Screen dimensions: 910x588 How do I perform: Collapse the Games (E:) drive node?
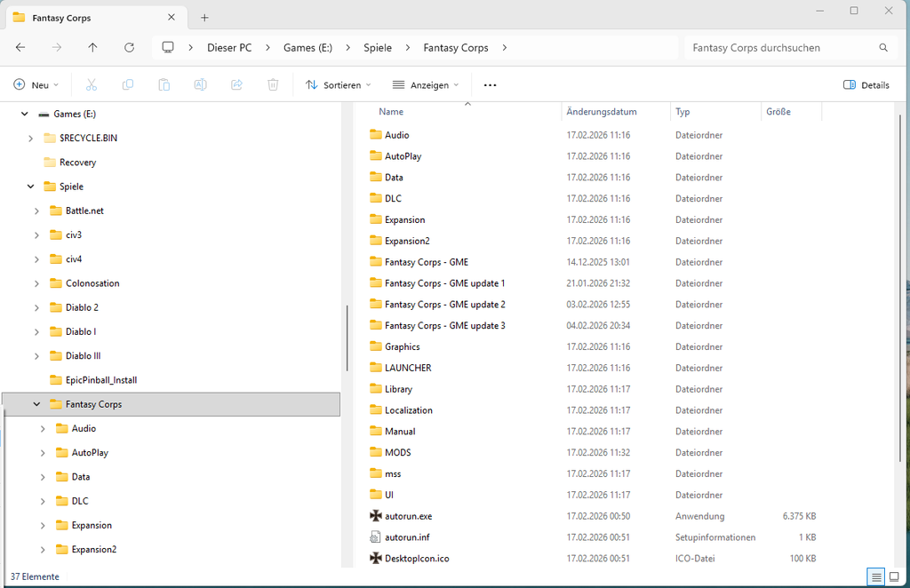(24, 114)
